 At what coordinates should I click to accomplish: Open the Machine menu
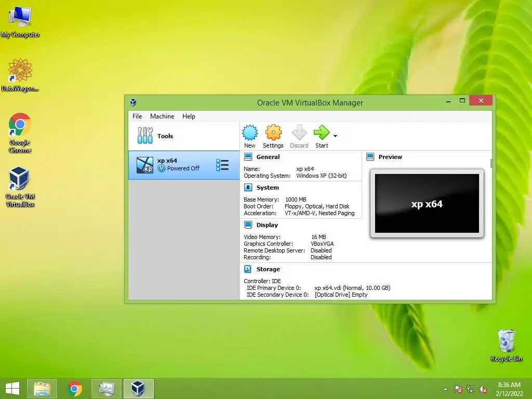coord(162,116)
